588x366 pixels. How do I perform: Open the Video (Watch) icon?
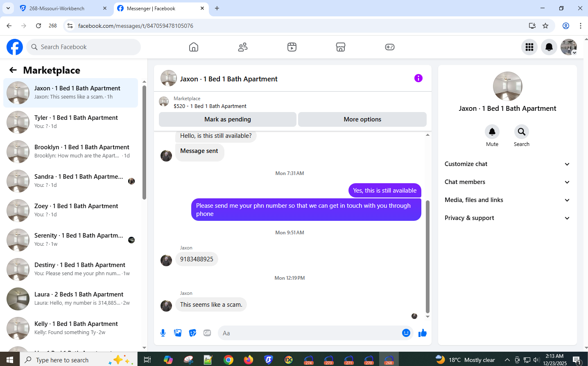pyautogui.click(x=292, y=47)
